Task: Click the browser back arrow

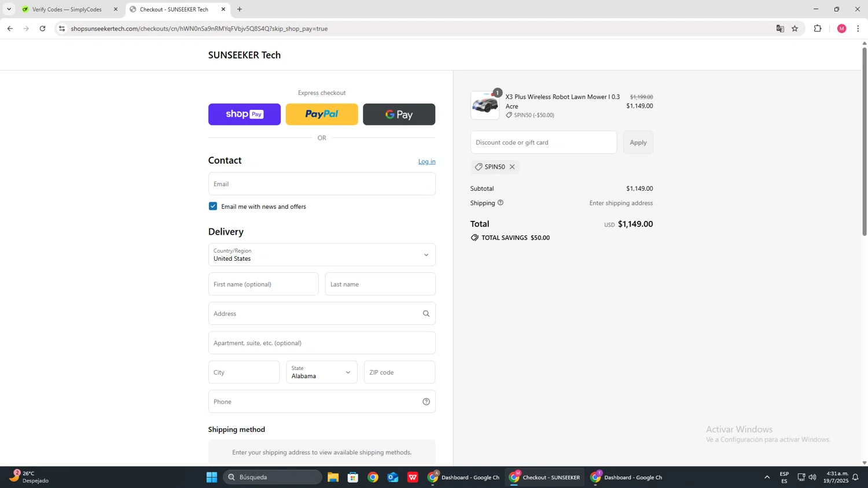Action: click(10, 28)
